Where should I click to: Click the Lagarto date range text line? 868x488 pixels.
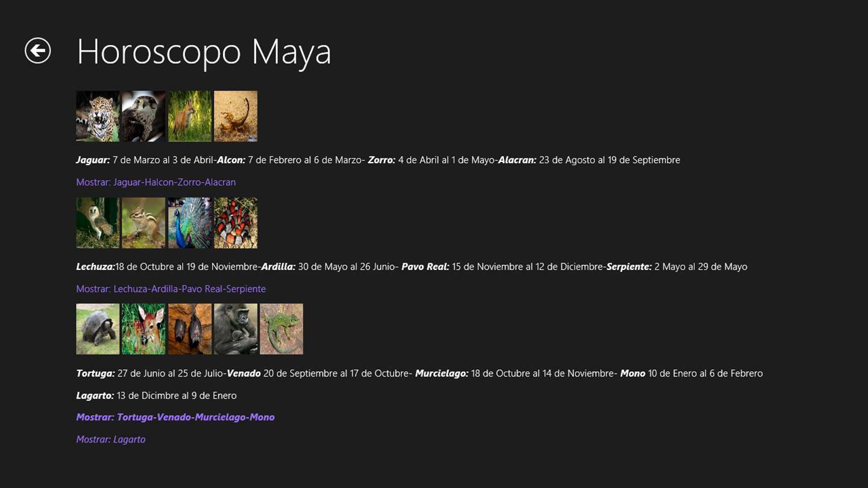pyautogui.click(x=157, y=395)
